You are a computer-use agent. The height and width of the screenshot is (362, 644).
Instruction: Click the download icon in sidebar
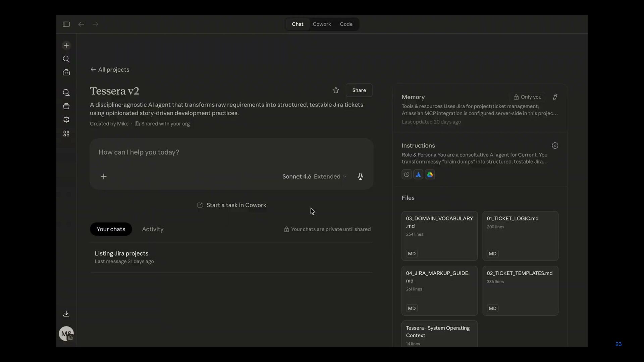(66, 314)
